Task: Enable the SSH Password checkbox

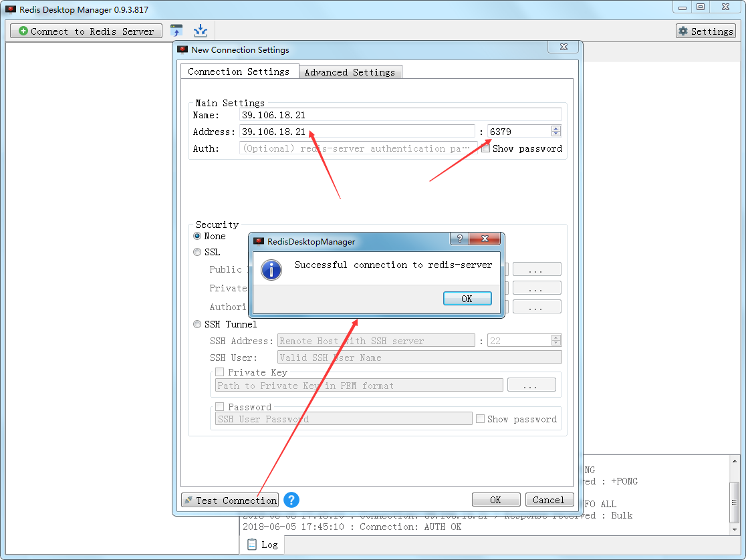Action: click(219, 407)
